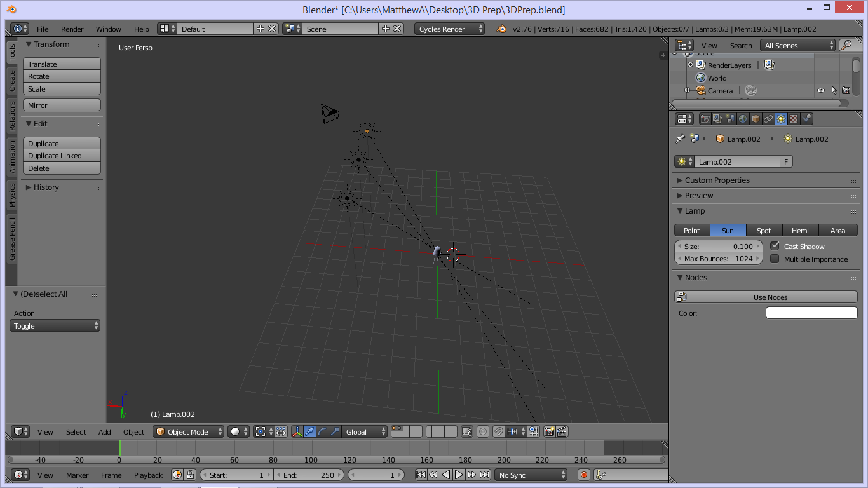
Task: Click the OpenGL render image camera icon
Action: 550,431
